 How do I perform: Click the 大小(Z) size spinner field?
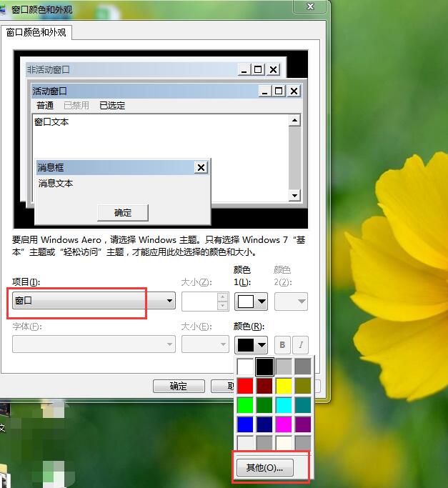click(x=206, y=302)
